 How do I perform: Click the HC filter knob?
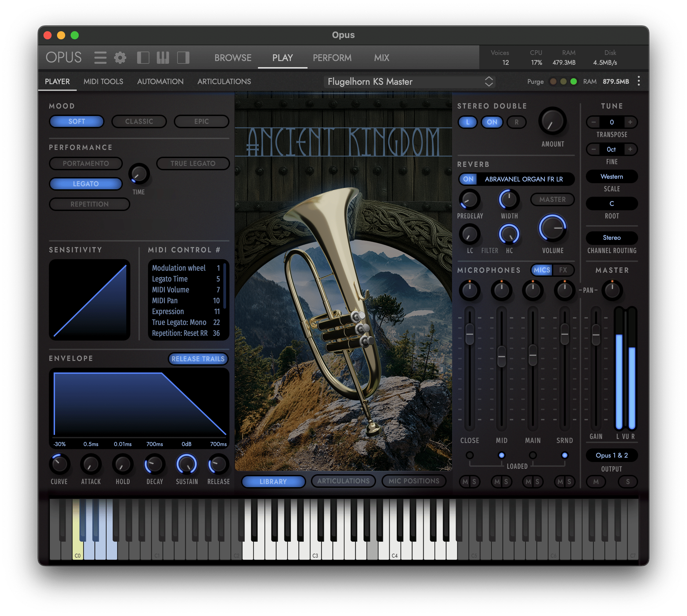(x=509, y=234)
